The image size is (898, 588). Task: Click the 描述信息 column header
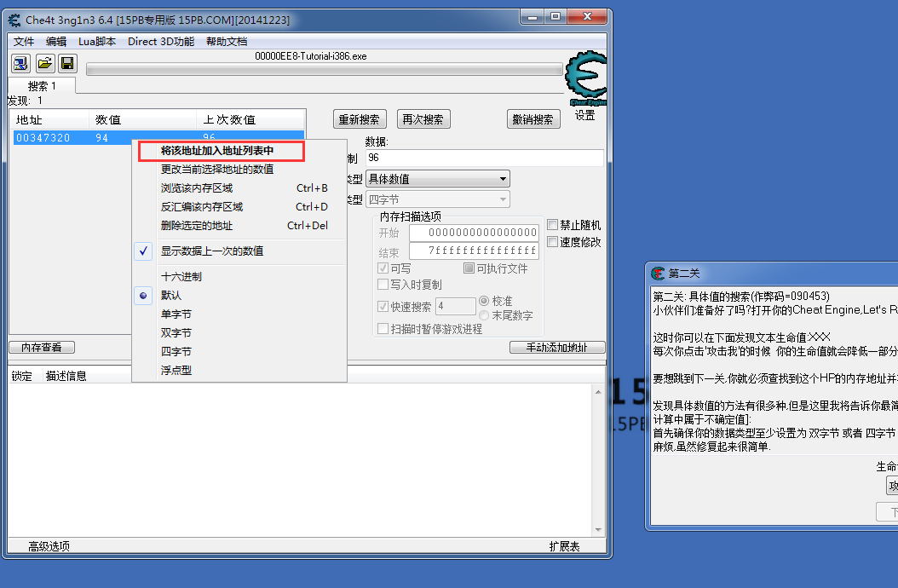[66, 376]
